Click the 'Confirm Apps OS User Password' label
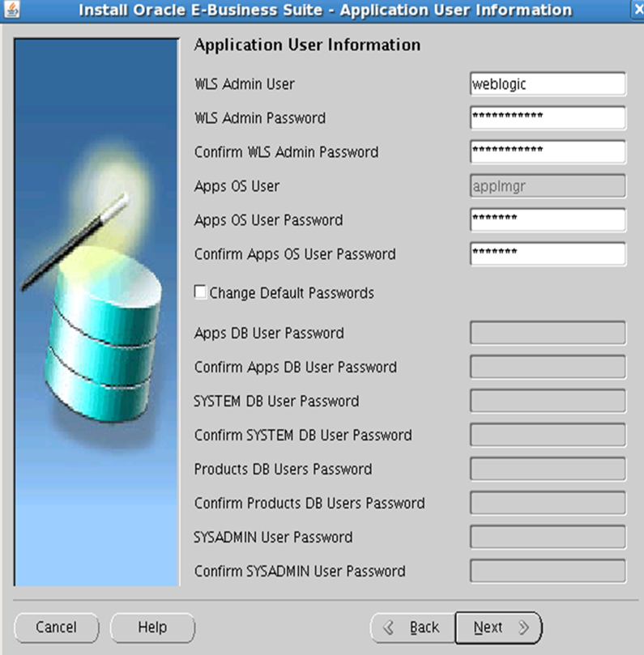Image resolution: width=644 pixels, height=655 pixels. coord(295,253)
